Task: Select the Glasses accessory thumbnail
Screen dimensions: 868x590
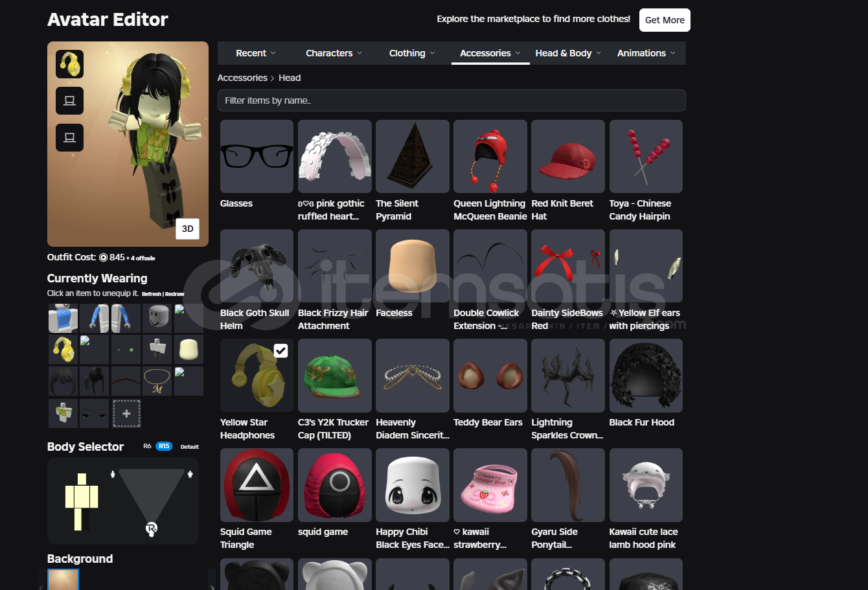Action: [257, 156]
